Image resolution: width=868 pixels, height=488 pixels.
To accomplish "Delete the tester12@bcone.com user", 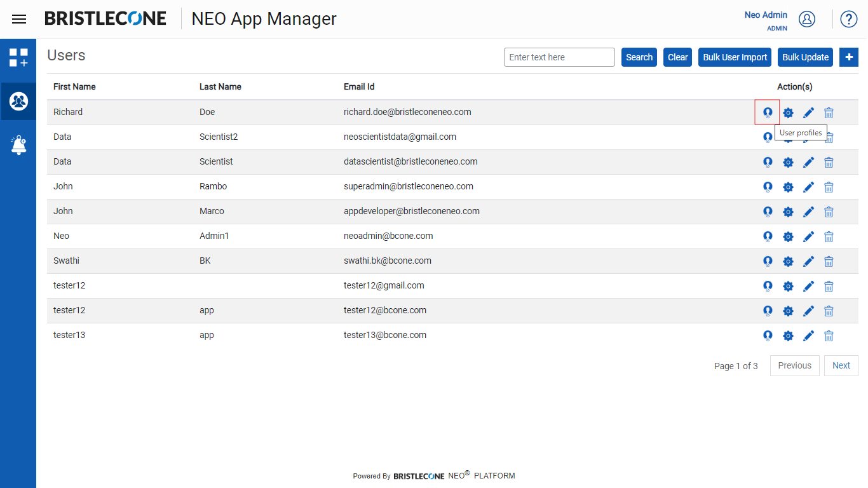I will click(x=829, y=311).
